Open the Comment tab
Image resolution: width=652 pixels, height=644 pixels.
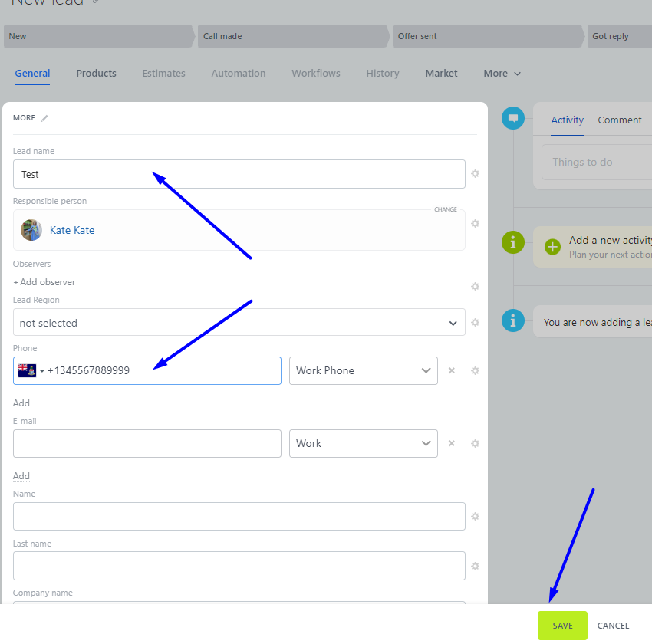pyautogui.click(x=619, y=120)
